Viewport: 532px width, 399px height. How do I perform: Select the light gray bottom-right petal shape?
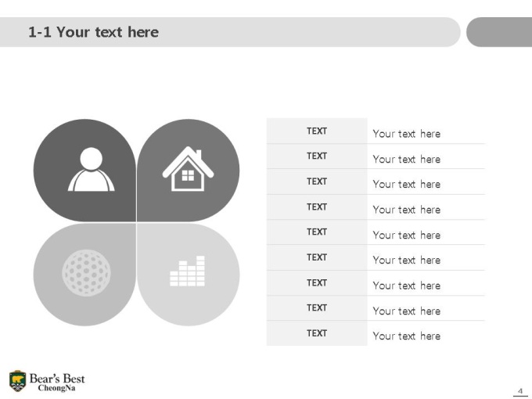tap(189, 275)
